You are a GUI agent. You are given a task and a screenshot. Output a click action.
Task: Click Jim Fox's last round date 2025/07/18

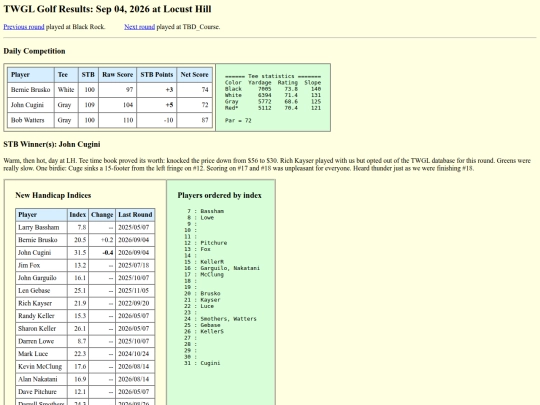[x=134, y=266]
